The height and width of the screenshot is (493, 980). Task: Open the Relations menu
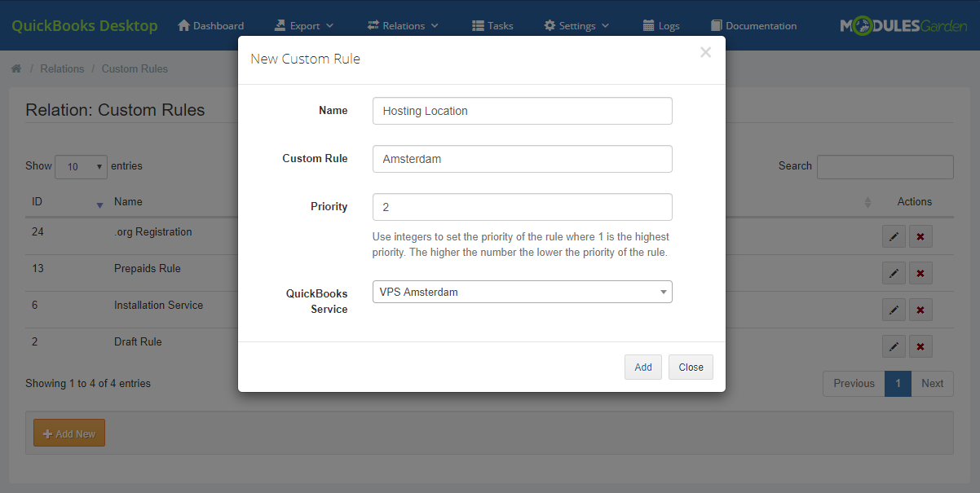coord(403,25)
